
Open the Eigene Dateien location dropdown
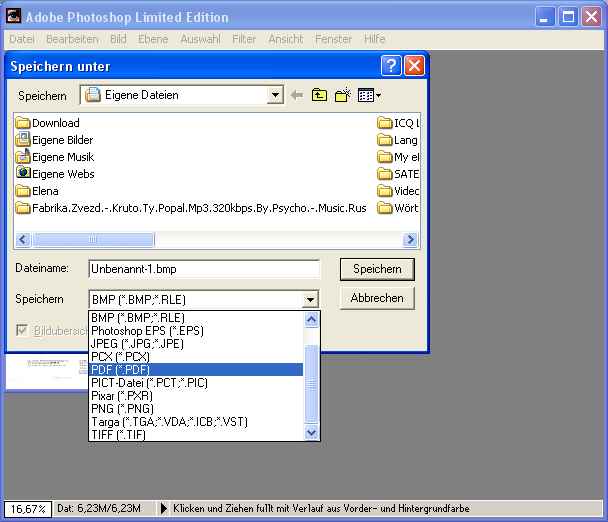pos(275,95)
